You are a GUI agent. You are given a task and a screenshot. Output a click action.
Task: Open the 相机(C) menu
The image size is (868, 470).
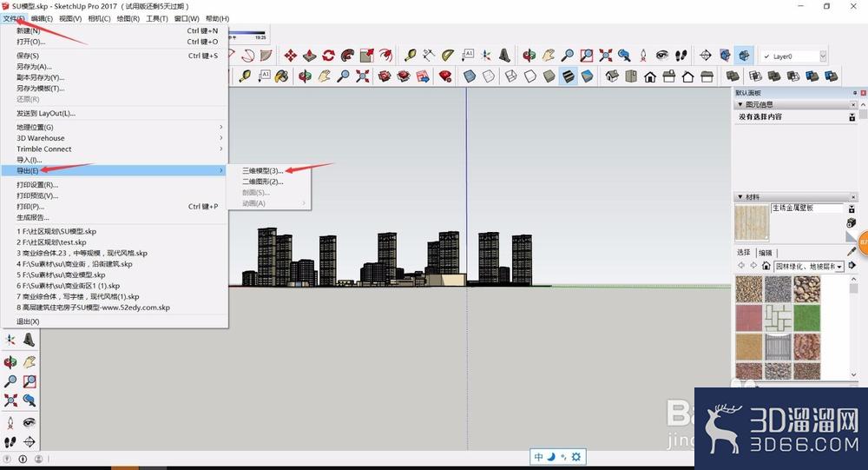pos(100,18)
